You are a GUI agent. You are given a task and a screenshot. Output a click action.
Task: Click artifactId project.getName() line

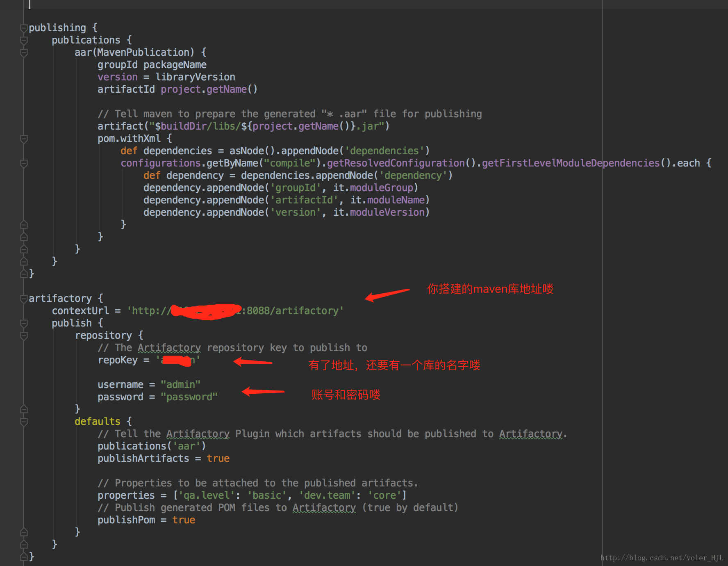click(x=177, y=89)
